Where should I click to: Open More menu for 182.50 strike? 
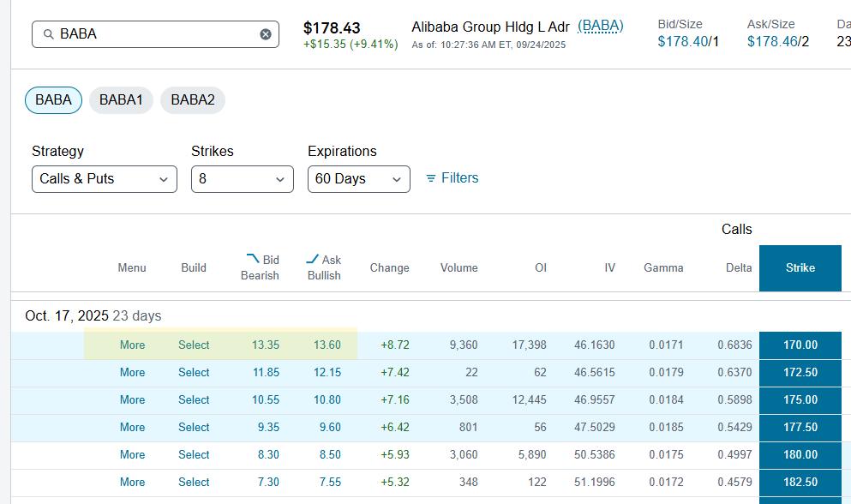pos(132,483)
